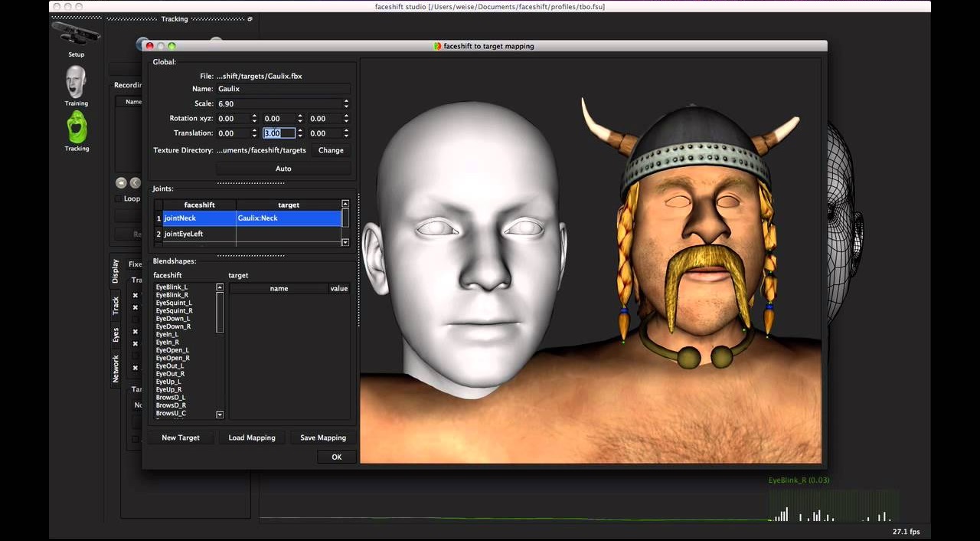The width and height of the screenshot is (980, 541).
Task: Click the Translation x stepper arrows
Action: point(254,133)
